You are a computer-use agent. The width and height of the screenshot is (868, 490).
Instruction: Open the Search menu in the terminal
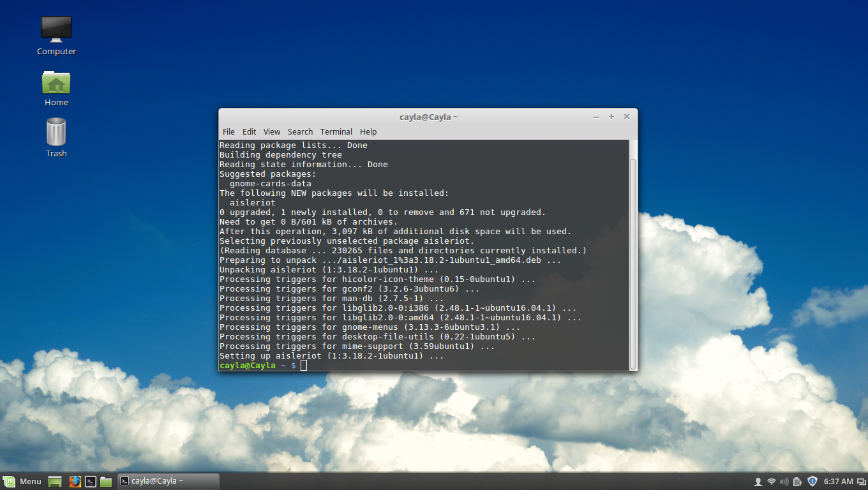click(300, 131)
